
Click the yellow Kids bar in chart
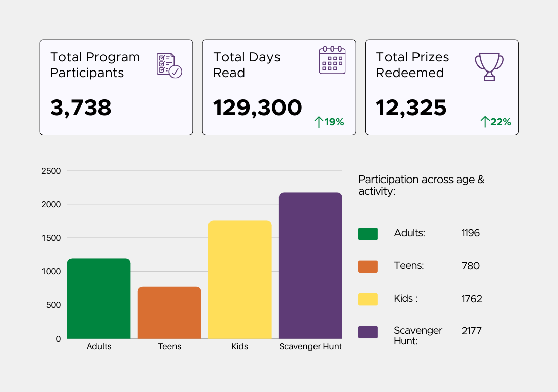tap(240, 279)
